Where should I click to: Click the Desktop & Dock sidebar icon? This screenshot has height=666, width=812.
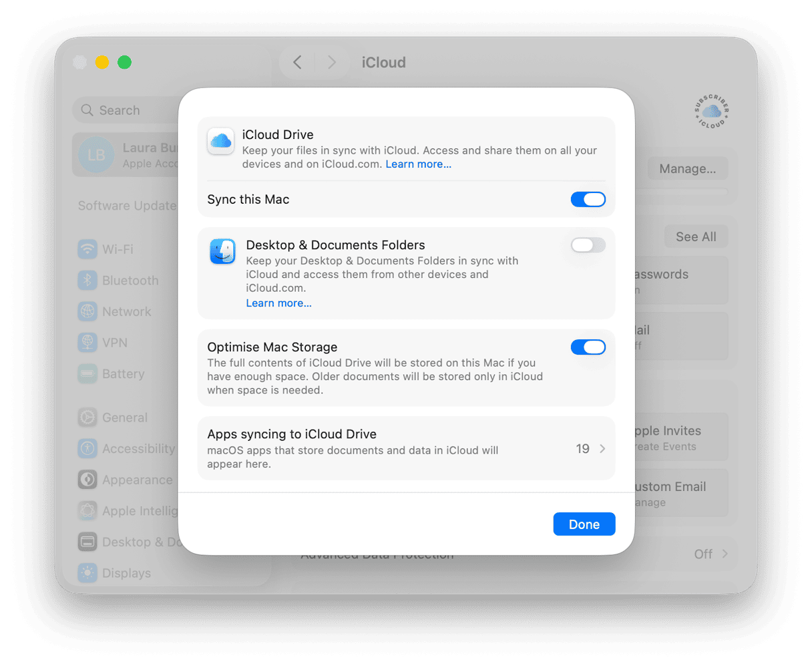87,542
